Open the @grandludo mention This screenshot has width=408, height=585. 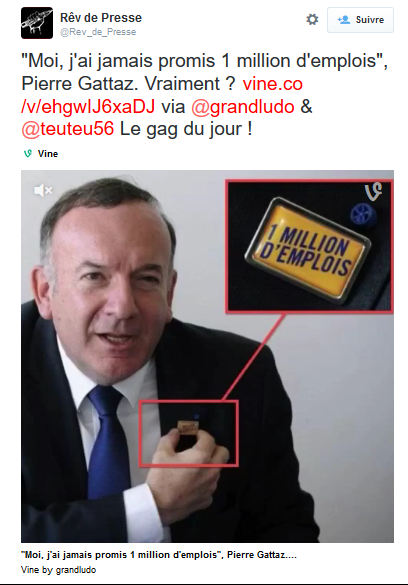pos(243,107)
